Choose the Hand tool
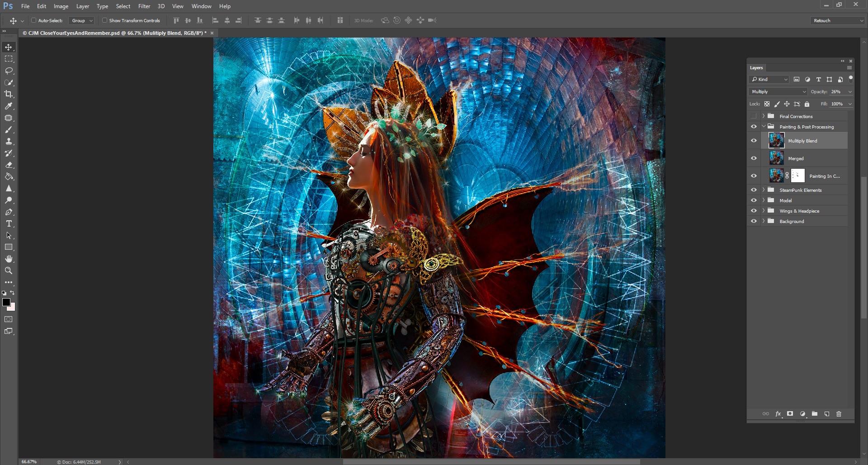868x465 pixels. click(9, 259)
